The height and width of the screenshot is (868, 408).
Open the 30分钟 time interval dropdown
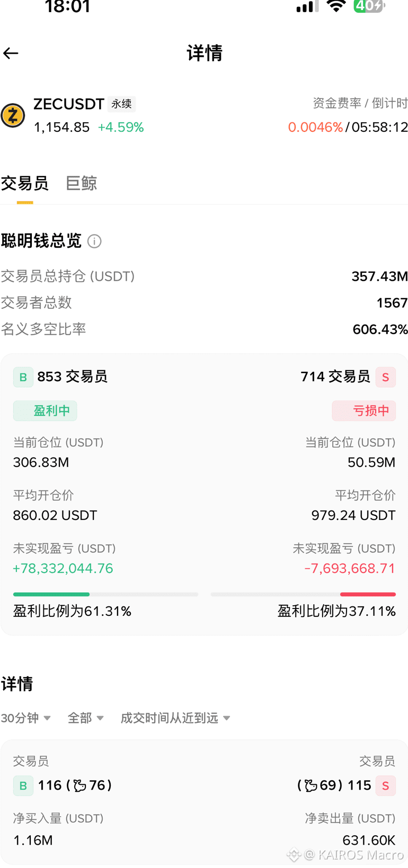pyautogui.click(x=26, y=718)
